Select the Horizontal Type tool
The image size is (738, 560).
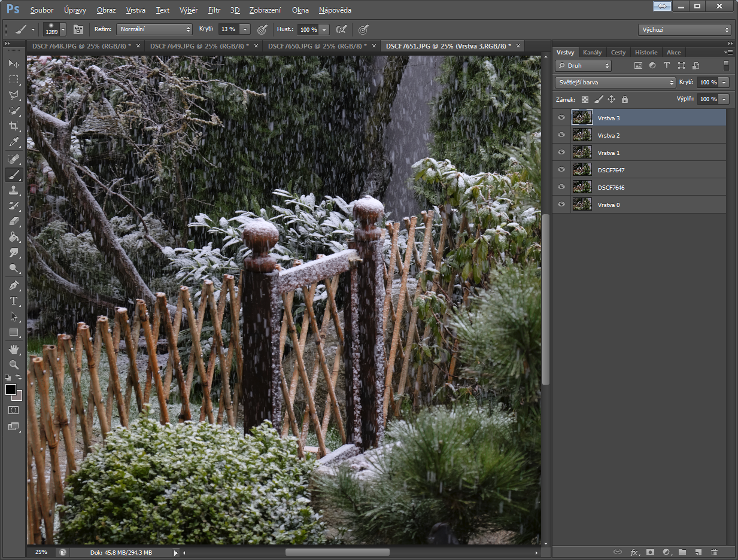click(x=13, y=301)
